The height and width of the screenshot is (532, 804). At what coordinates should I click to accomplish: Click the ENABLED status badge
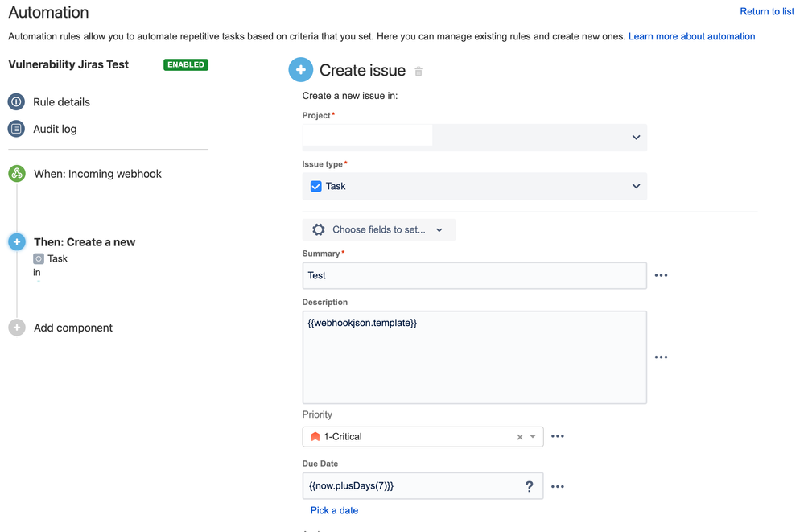coord(186,64)
